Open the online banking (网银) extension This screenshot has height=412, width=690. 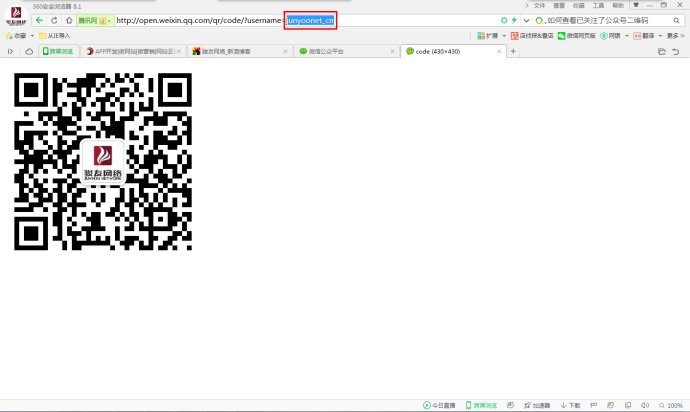pyautogui.click(x=611, y=36)
